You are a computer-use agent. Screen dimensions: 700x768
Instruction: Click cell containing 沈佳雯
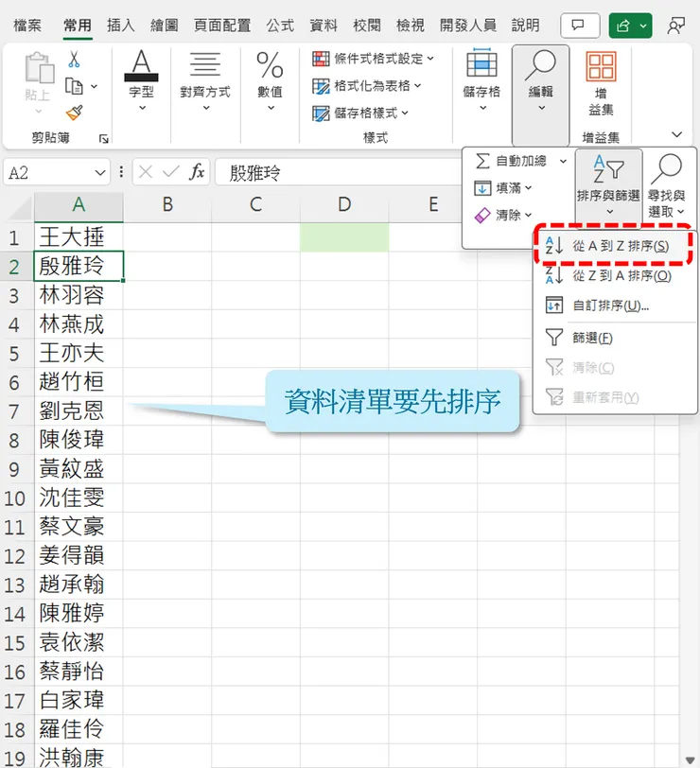coord(79,497)
